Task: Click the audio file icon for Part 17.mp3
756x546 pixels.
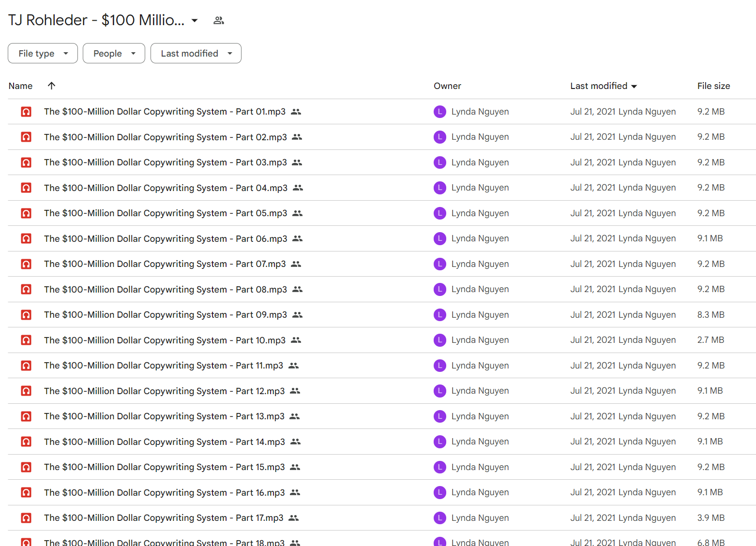Action: 26,518
